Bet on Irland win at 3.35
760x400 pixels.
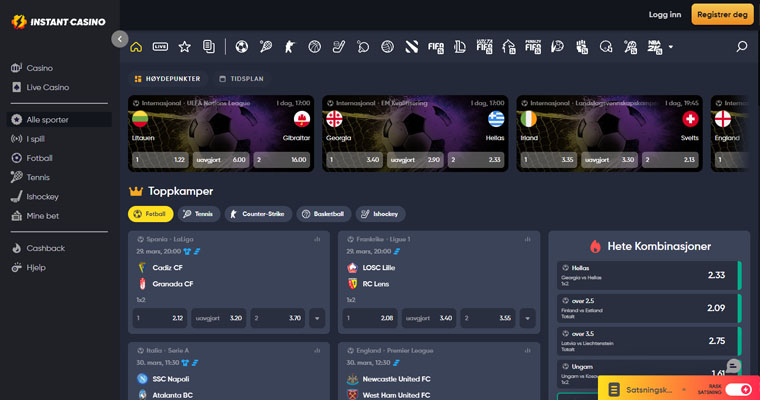[x=549, y=160]
